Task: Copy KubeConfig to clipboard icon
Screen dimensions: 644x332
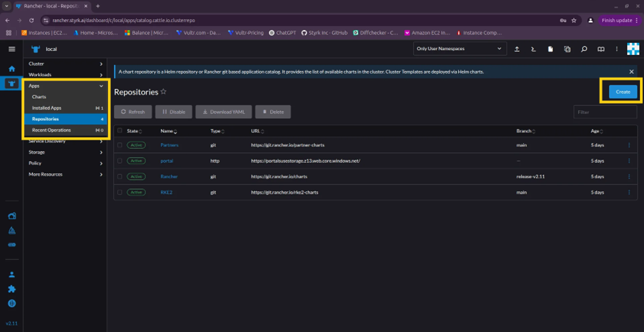Action: click(568, 49)
